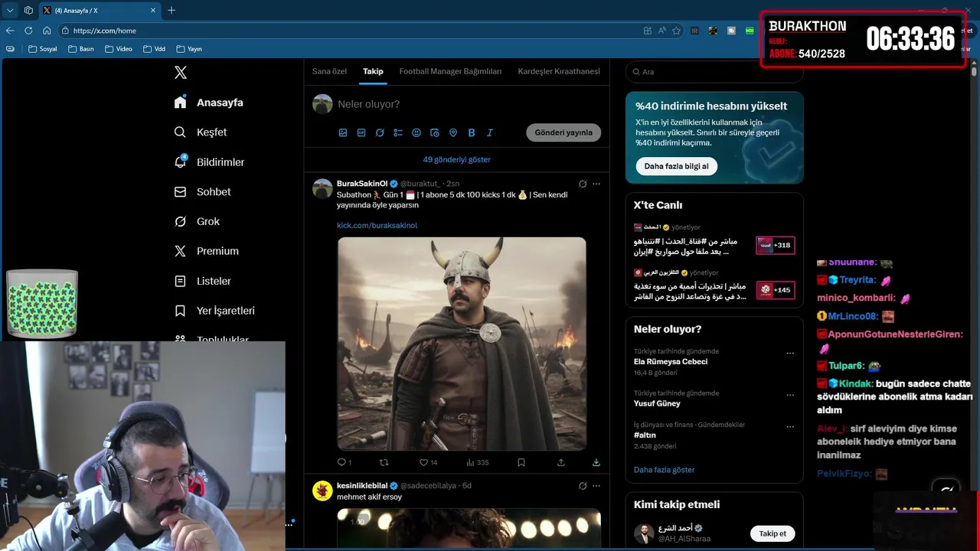Show the 49 new posts
This screenshot has width=980, height=551.
(457, 160)
